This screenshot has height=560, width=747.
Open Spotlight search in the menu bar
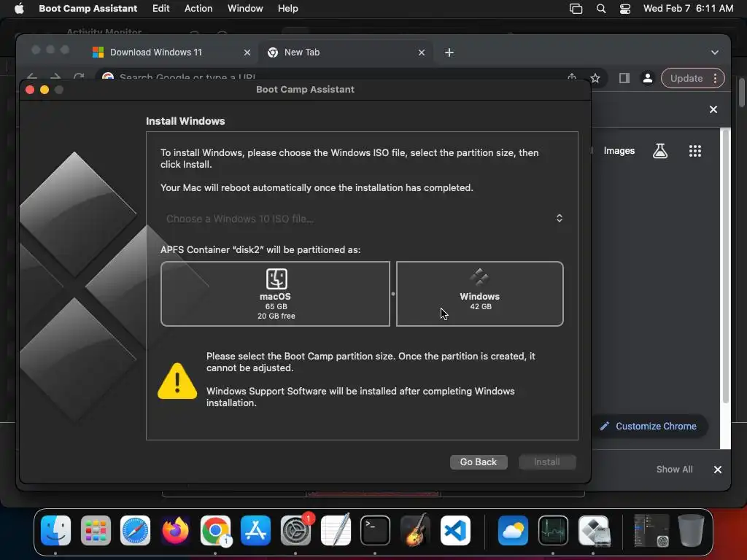click(x=601, y=9)
